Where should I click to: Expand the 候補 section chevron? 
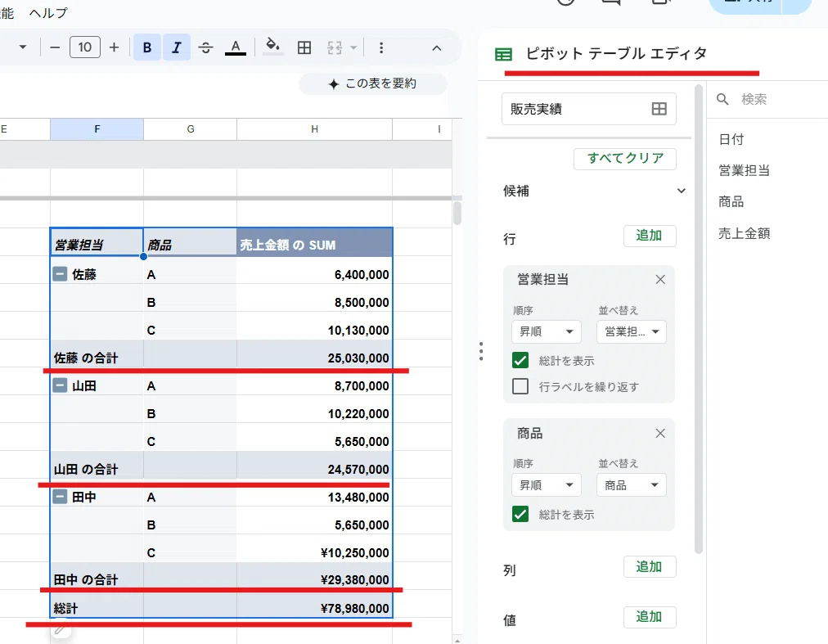click(x=682, y=191)
